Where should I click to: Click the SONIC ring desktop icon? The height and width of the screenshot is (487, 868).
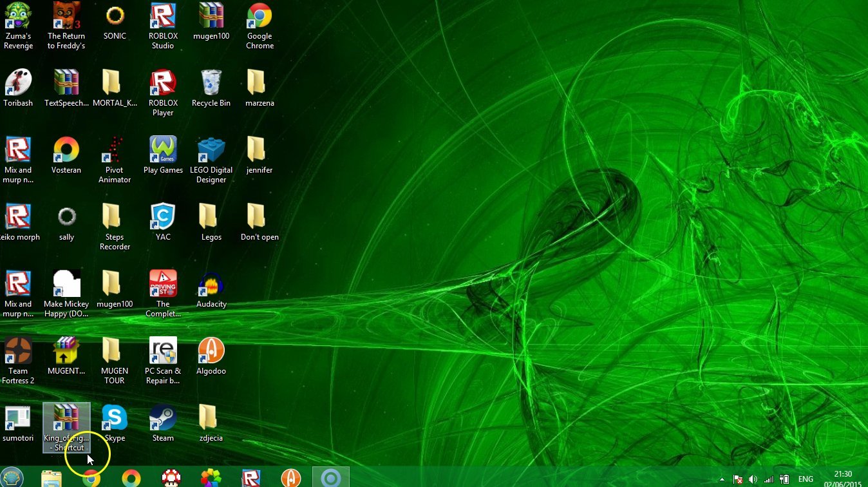(115, 21)
